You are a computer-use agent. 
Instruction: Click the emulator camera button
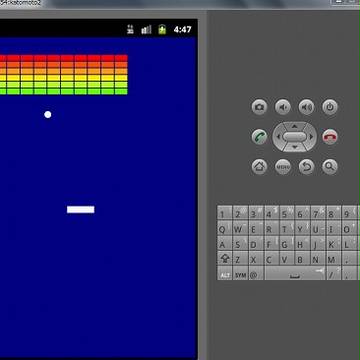[259, 107]
